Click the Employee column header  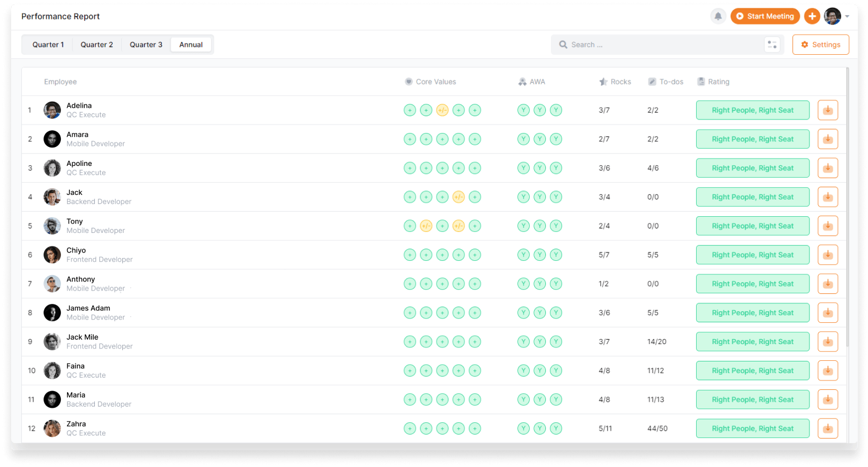pos(60,82)
